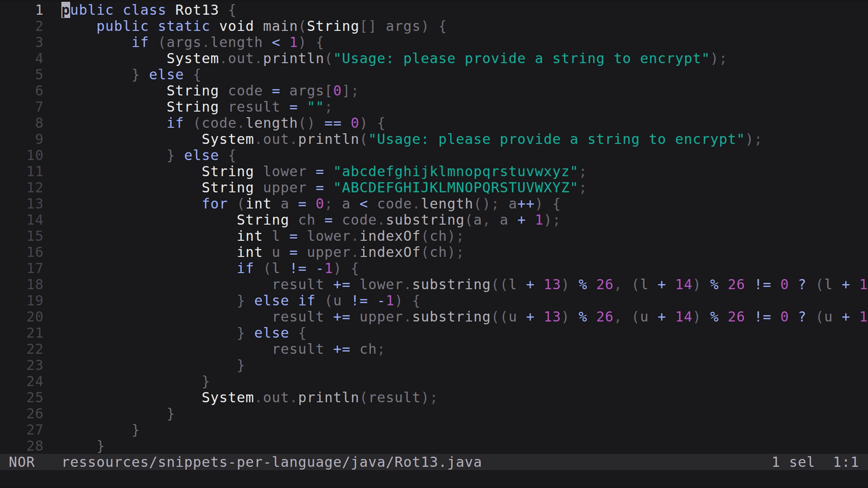868x488 pixels.
Task: Select the file path Rot13.java in status bar
Action: [x=271, y=462]
